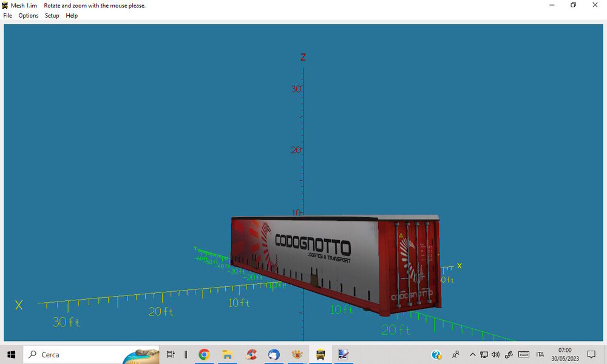Open the File menu
The image size is (607, 364).
[x=8, y=16]
